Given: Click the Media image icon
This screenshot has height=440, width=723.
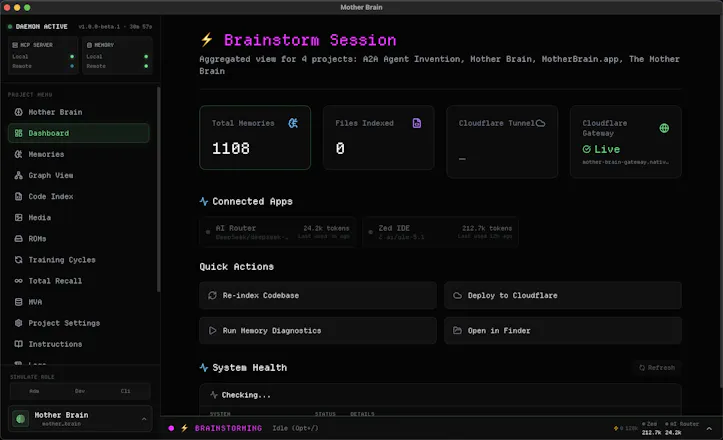Looking at the screenshot, I should pos(18,218).
